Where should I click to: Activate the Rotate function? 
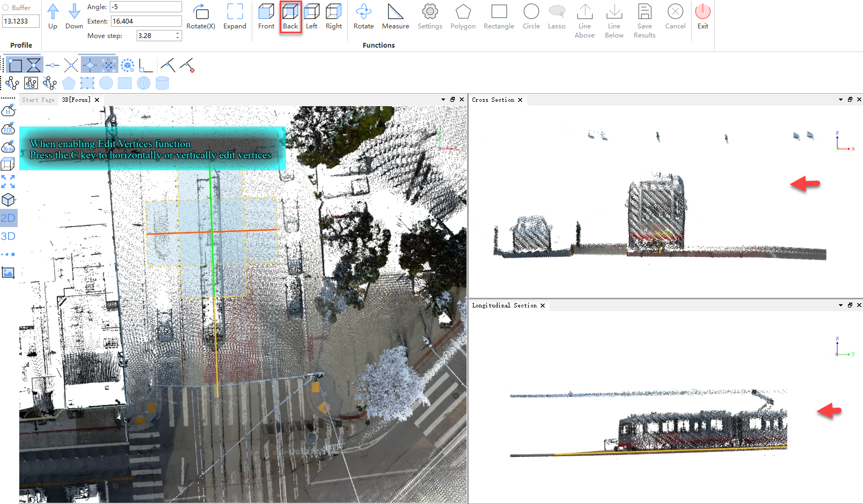[x=364, y=17]
